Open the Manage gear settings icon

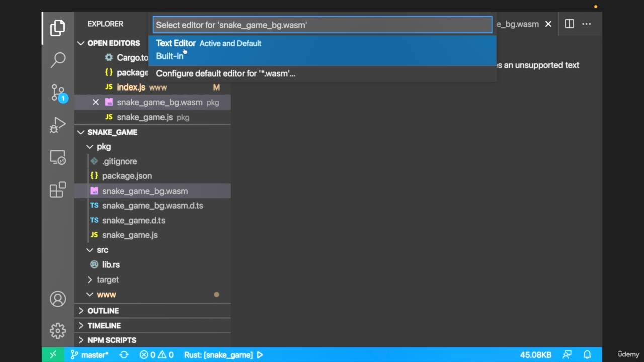(58, 331)
